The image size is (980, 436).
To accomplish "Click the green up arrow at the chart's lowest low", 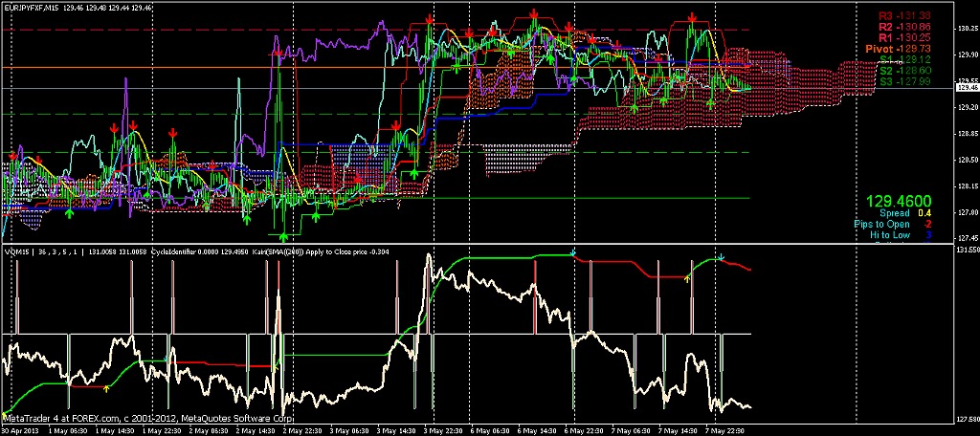I will [283, 237].
